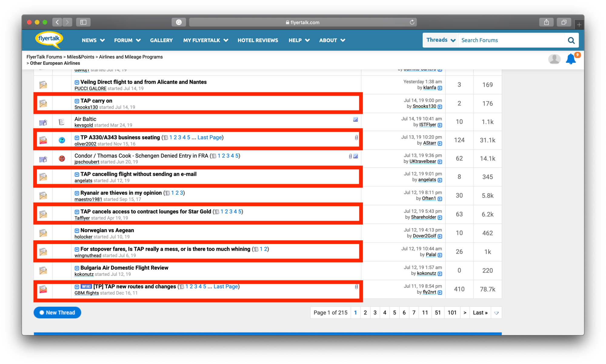This screenshot has width=606, height=364.
Task: Click the FlyerTalk logo
Action: click(x=49, y=39)
